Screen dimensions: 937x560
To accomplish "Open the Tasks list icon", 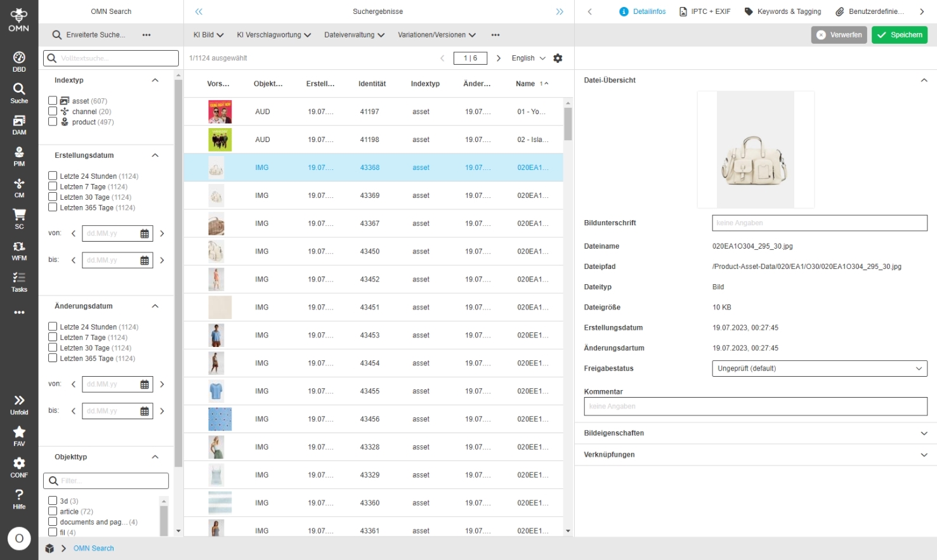I will pos(19,282).
